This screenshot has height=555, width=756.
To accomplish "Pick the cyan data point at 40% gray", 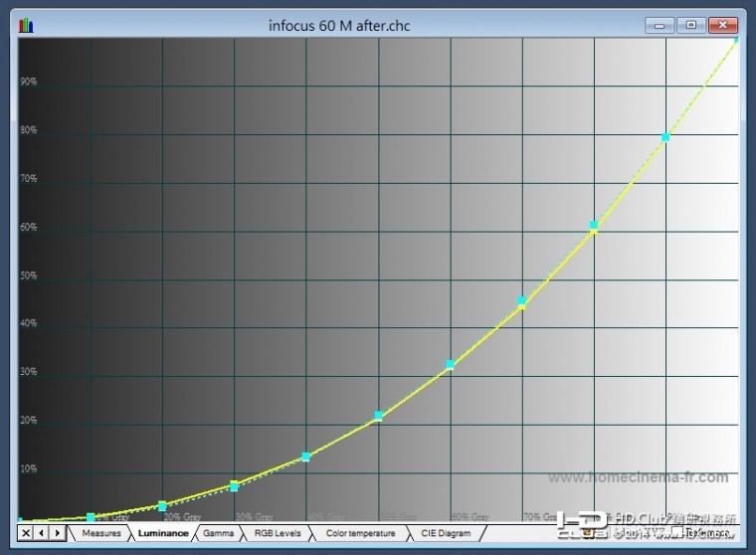I will coord(305,457).
